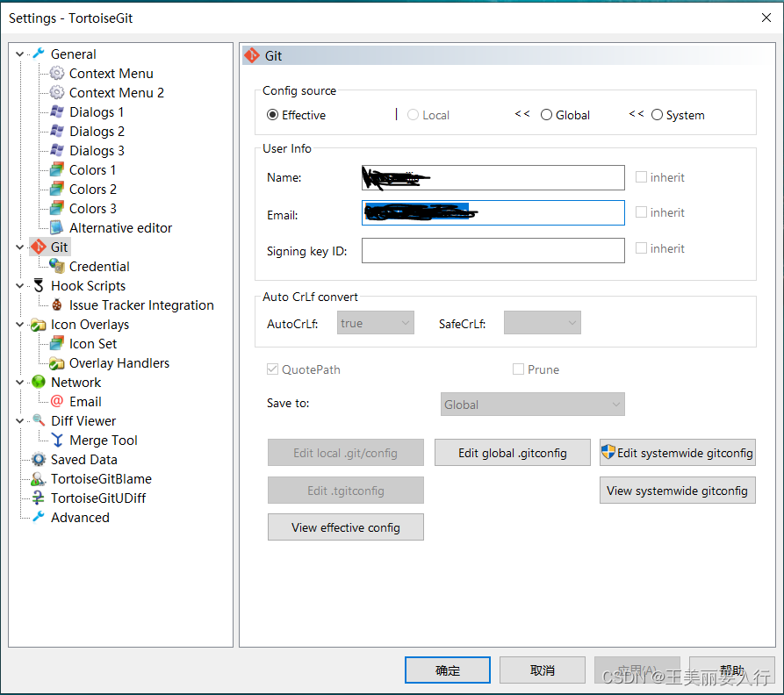Click the Issue Tracker bug icon
Image resolution: width=784 pixels, height=695 pixels.
click(57, 305)
